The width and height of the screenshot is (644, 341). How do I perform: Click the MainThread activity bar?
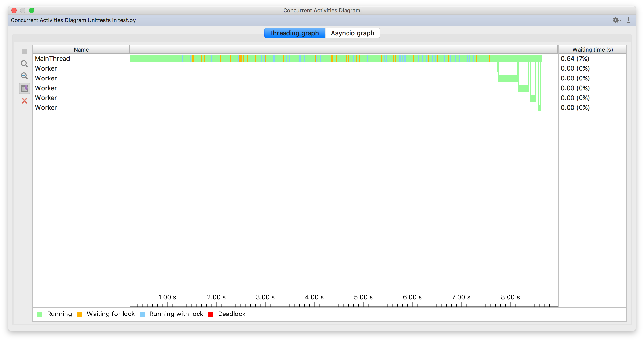[x=336, y=59]
